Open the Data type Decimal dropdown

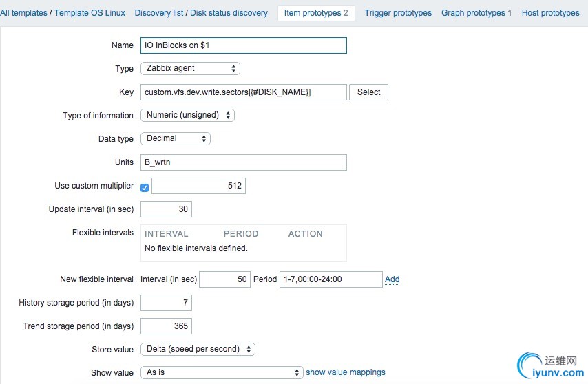coord(176,138)
